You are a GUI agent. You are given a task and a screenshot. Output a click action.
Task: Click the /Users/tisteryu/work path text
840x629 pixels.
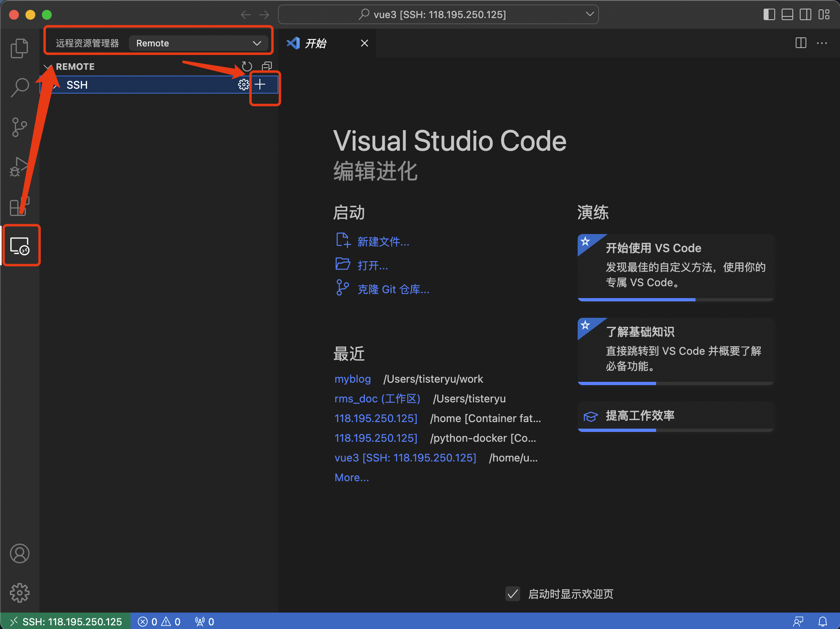[433, 379]
